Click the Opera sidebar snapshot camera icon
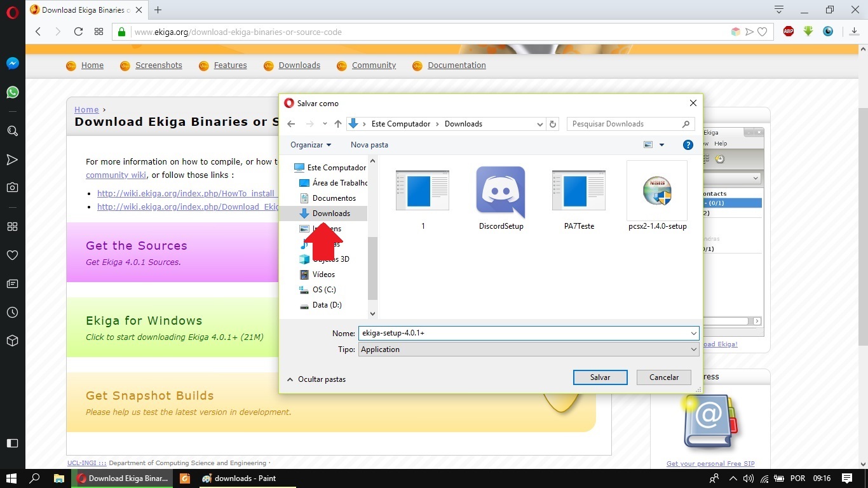868x488 pixels. pyautogui.click(x=12, y=187)
